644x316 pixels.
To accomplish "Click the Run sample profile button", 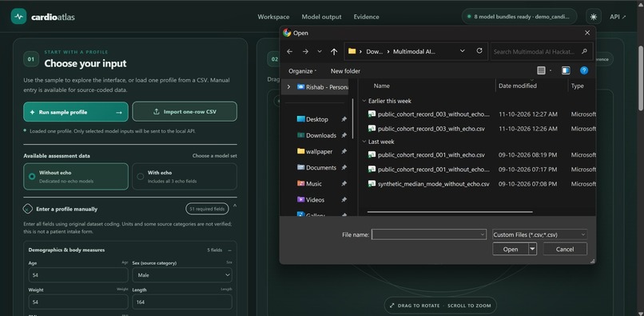I will [x=76, y=112].
